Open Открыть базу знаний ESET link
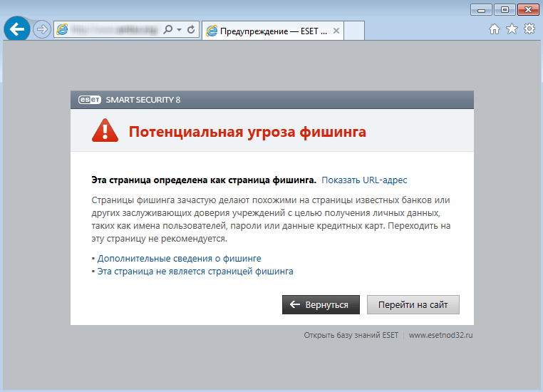Image resolution: width=543 pixels, height=392 pixels. click(351, 335)
